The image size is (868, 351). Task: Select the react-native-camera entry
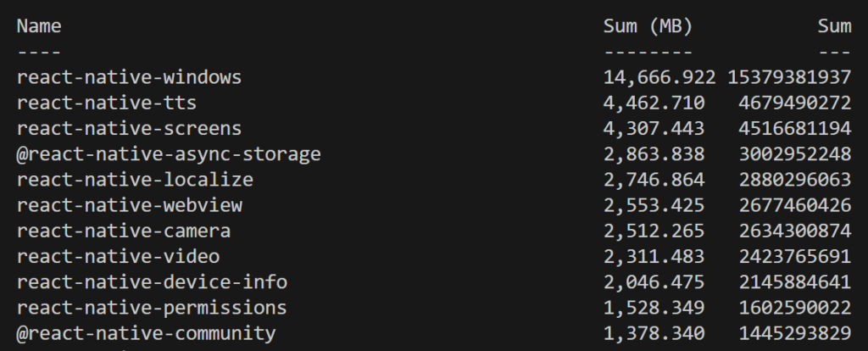pyautogui.click(x=124, y=231)
